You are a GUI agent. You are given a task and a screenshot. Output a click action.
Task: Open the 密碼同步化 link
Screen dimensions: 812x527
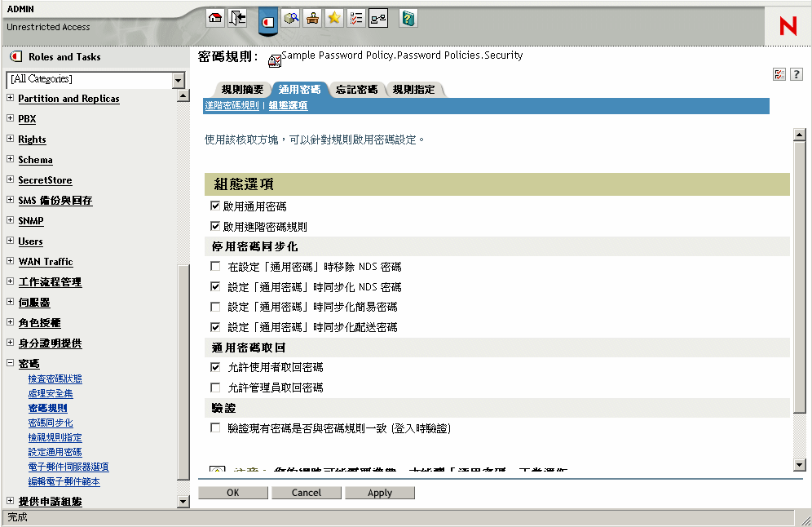click(x=51, y=423)
